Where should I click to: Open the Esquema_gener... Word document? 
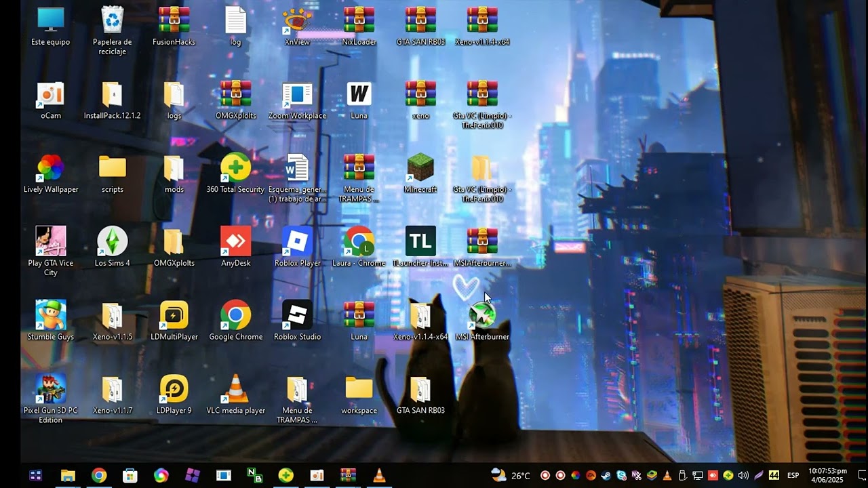pyautogui.click(x=298, y=178)
